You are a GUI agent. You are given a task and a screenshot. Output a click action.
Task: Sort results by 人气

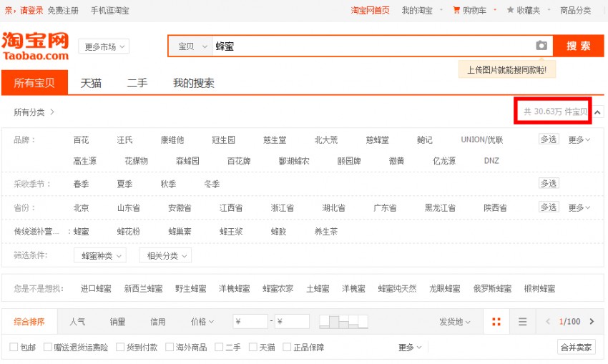click(77, 321)
